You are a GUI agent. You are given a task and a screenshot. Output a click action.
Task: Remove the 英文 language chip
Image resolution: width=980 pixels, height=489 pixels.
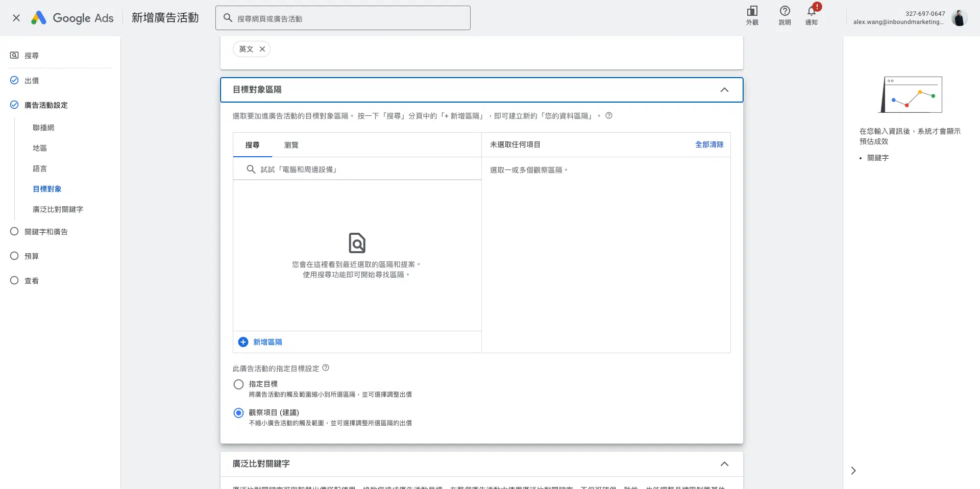[262, 49]
